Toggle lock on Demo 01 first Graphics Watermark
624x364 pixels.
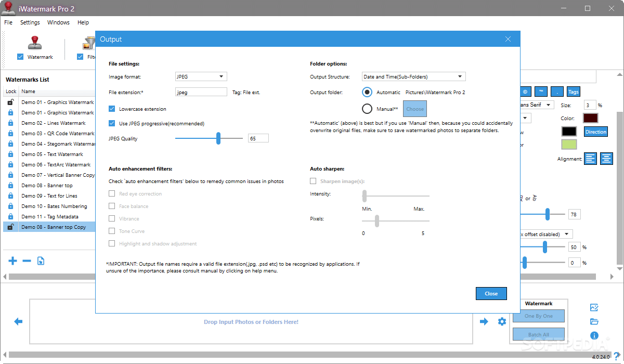point(10,102)
